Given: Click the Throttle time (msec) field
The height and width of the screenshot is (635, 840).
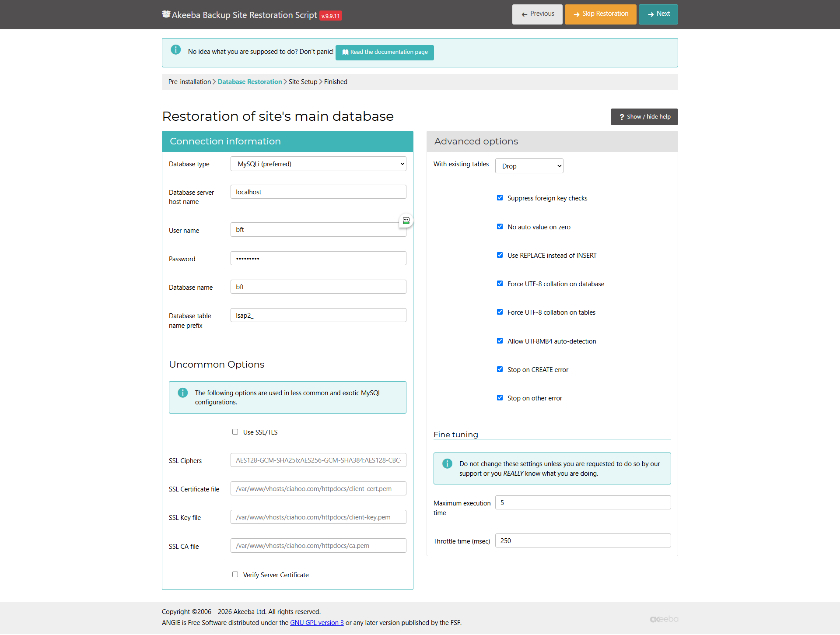Looking at the screenshot, I should (x=583, y=541).
